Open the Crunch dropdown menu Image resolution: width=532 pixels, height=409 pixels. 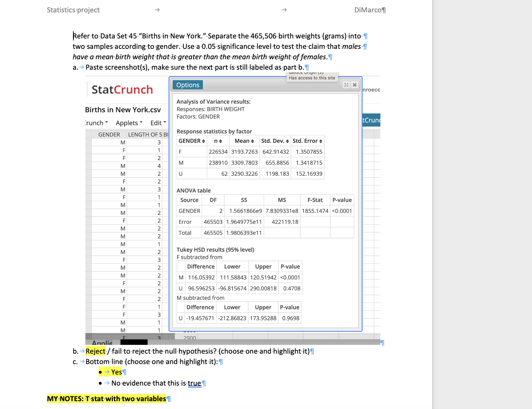tap(96, 123)
